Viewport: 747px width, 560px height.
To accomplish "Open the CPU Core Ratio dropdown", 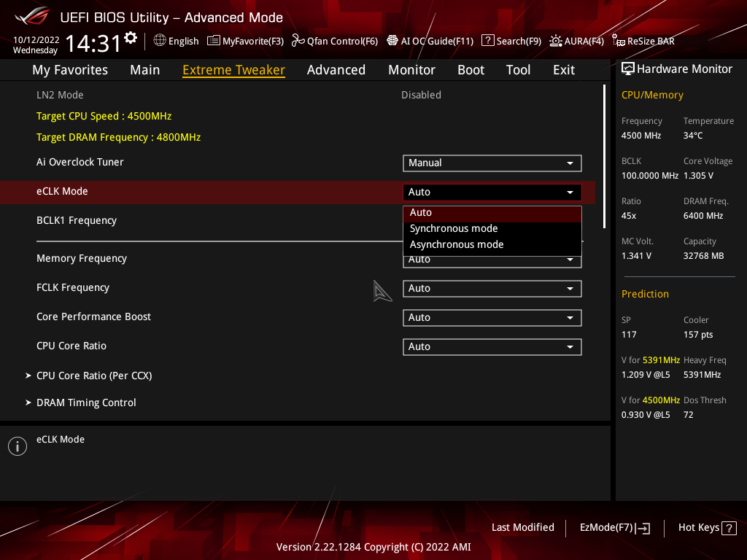I will pos(492,346).
